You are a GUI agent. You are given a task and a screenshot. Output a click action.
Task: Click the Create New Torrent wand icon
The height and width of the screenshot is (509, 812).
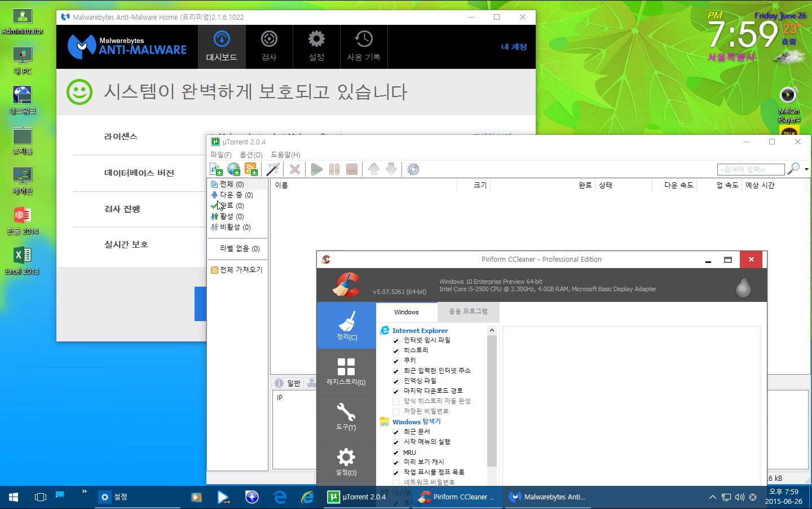273,169
